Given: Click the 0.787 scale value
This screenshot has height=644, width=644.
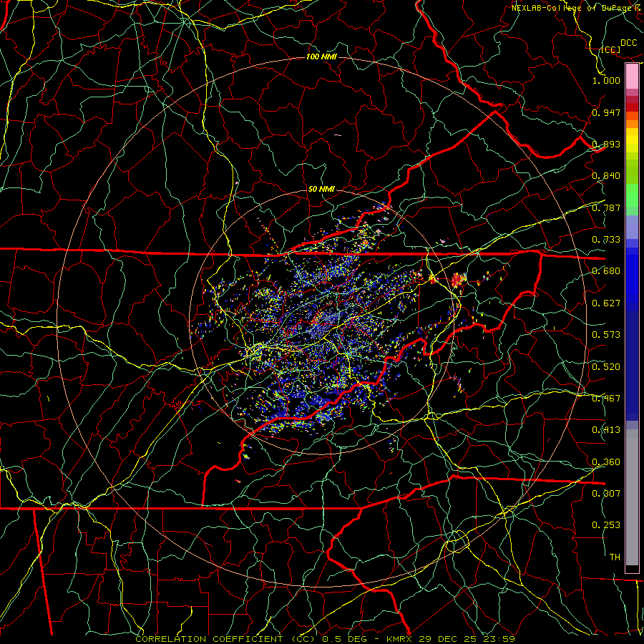Looking at the screenshot, I should coord(606,208).
